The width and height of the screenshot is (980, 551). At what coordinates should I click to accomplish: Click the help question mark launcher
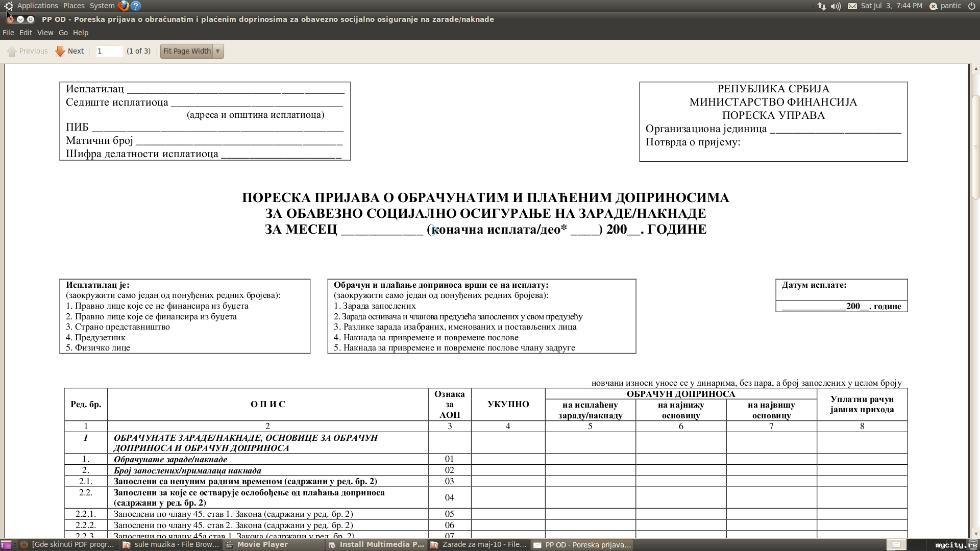136,6
